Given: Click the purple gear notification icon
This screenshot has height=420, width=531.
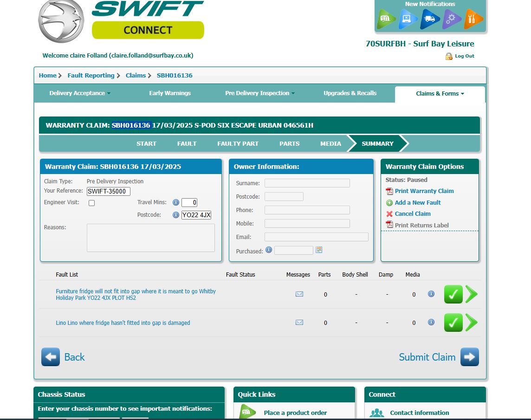Looking at the screenshot, I should pos(451,19).
